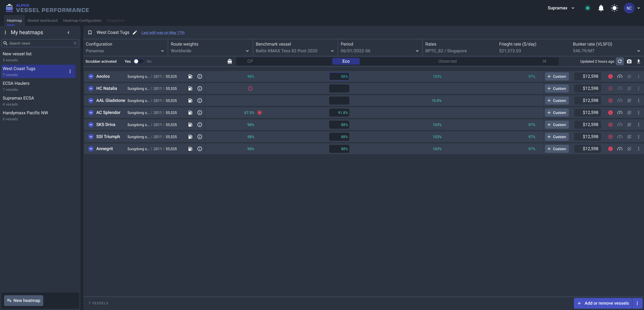Open the Snapshots tab
644x310 pixels.
click(x=116, y=21)
